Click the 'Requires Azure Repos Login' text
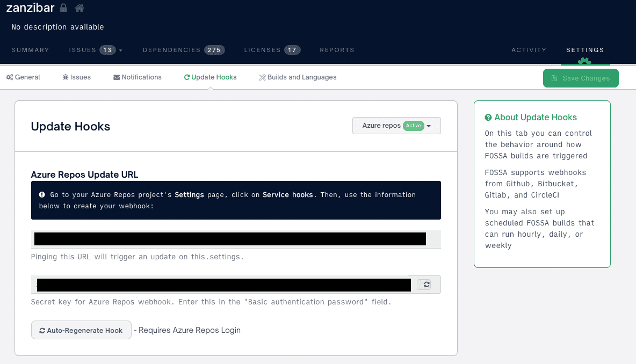 190,330
